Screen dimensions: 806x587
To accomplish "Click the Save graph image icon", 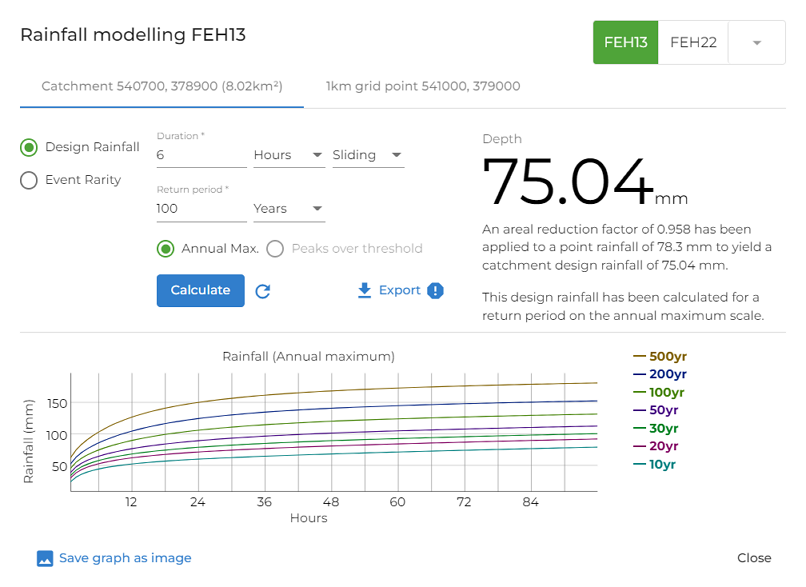I will click(44, 558).
